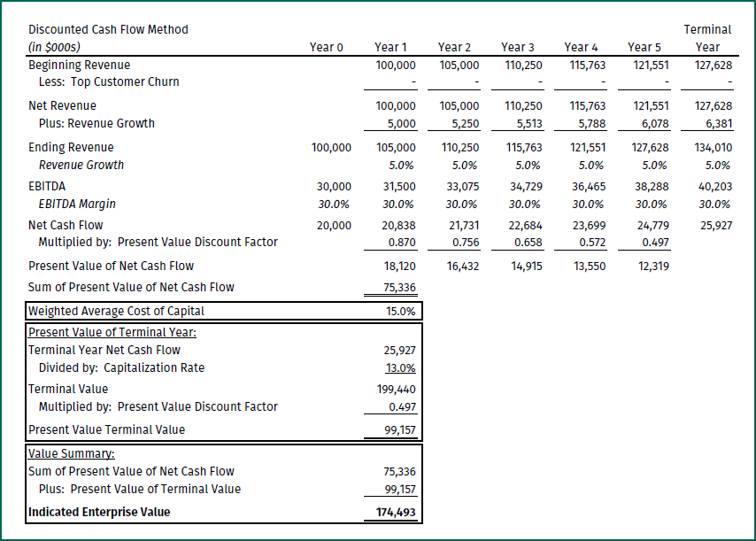
Task: Select Year 3 revenue growth value 5,513
Action: [529, 124]
